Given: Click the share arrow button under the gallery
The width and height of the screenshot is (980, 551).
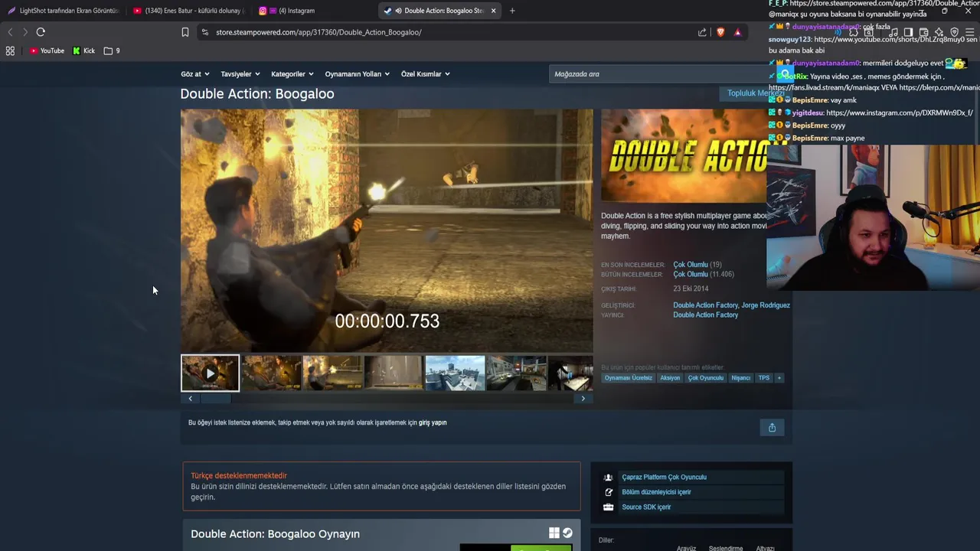Looking at the screenshot, I should 772,428.
